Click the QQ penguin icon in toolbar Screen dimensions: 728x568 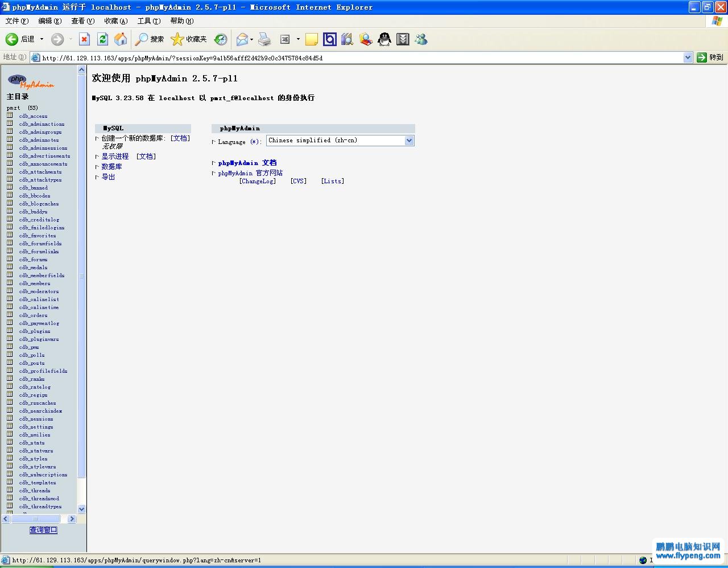[x=384, y=39]
